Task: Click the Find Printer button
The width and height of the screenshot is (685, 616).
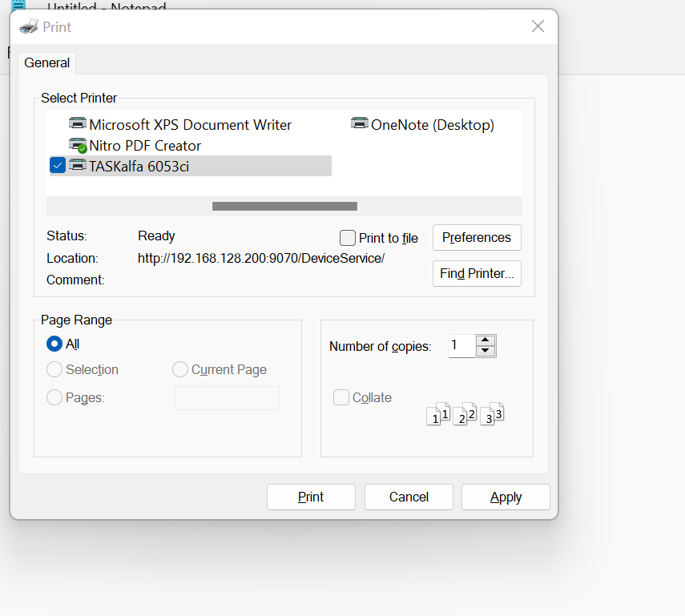Action: (x=477, y=273)
